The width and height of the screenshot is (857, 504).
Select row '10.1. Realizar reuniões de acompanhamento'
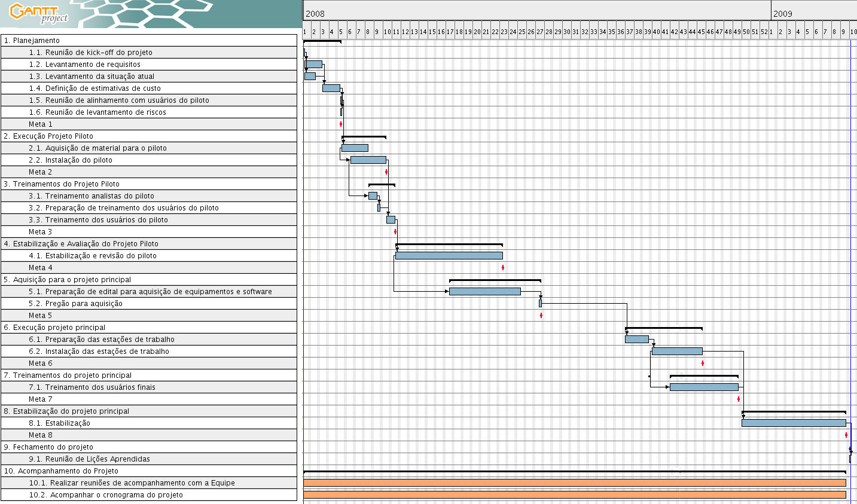pos(149,483)
